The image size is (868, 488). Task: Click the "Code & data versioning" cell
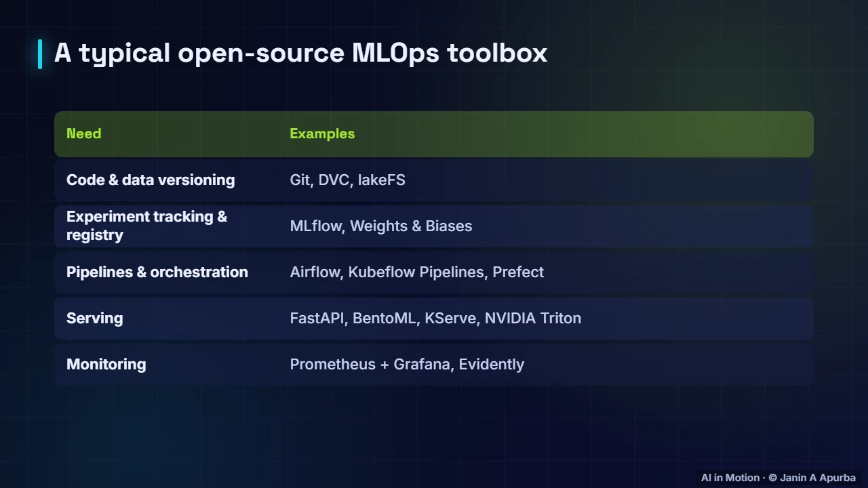[151, 180]
